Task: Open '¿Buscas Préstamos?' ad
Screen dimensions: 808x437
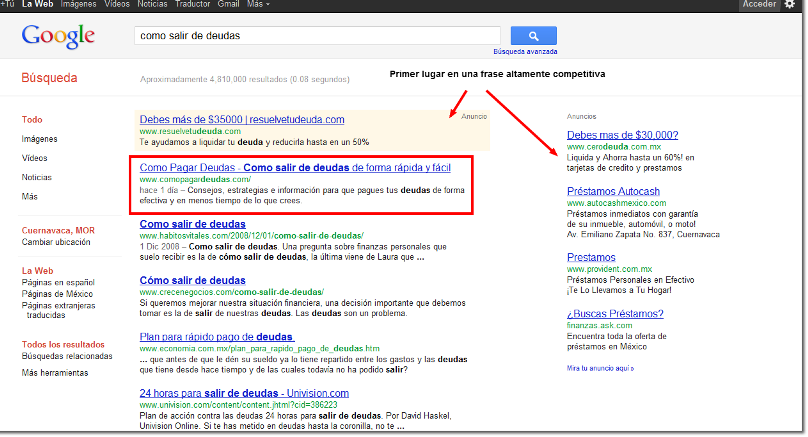Action: [615, 313]
